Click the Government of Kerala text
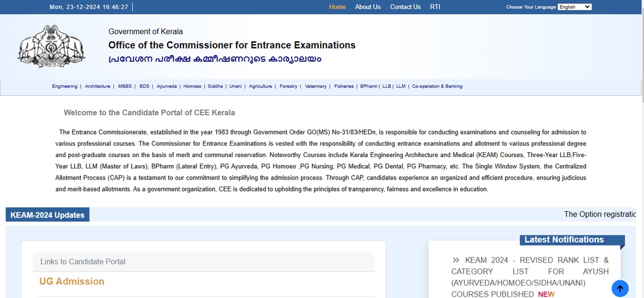The width and height of the screenshot is (644, 298). tap(145, 32)
